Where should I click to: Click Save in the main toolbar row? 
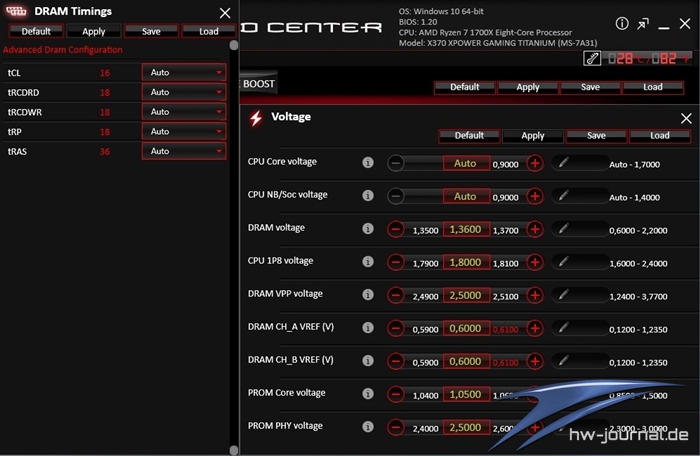(590, 87)
